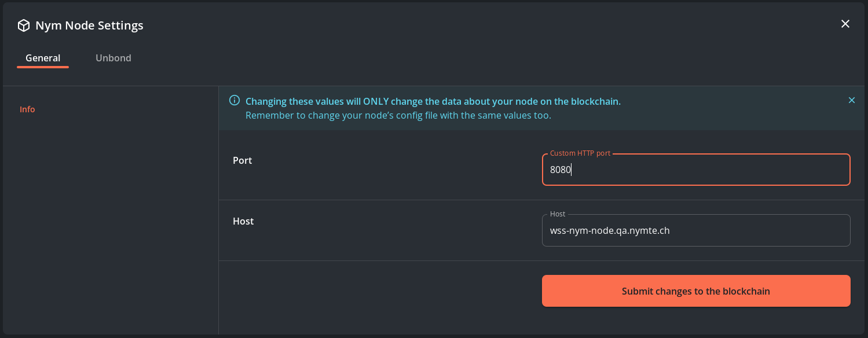
Task: Submit changes to the blockchain
Action: click(696, 291)
